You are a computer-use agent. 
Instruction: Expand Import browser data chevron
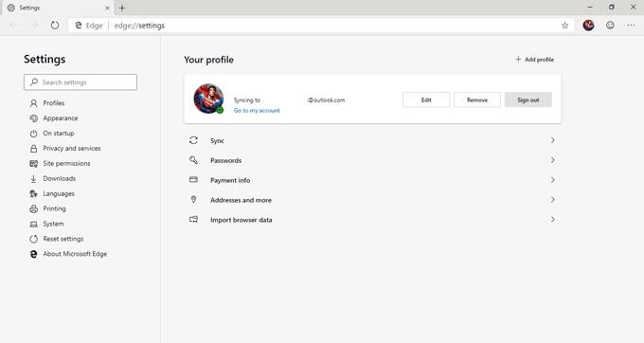pos(553,220)
